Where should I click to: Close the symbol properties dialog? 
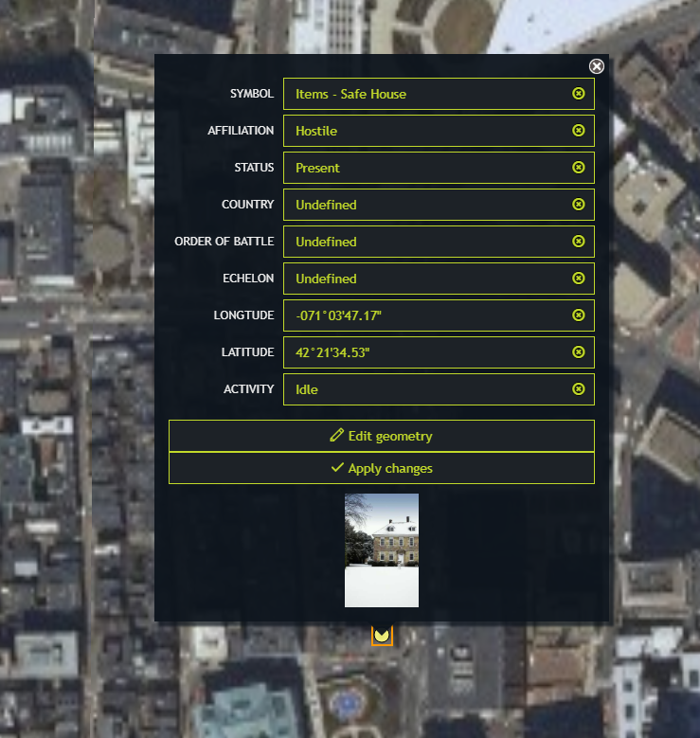tap(596, 66)
